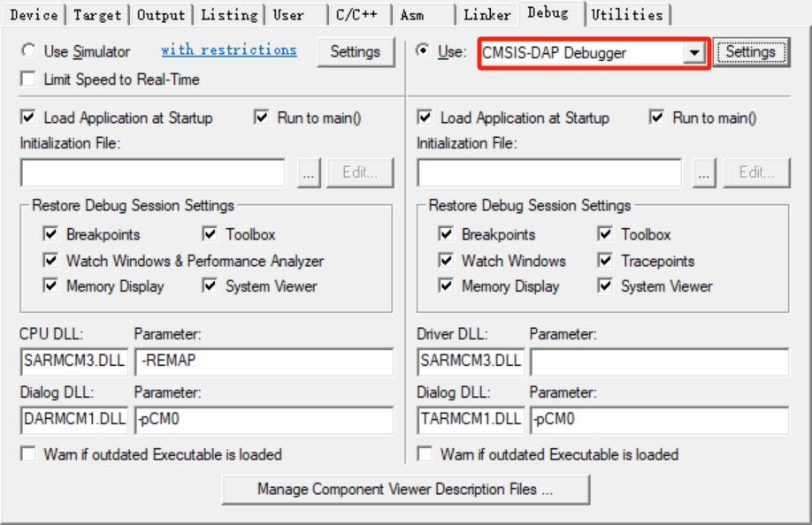Click the Driver DLL field on right
This screenshot has height=525, width=812.
coord(470,361)
